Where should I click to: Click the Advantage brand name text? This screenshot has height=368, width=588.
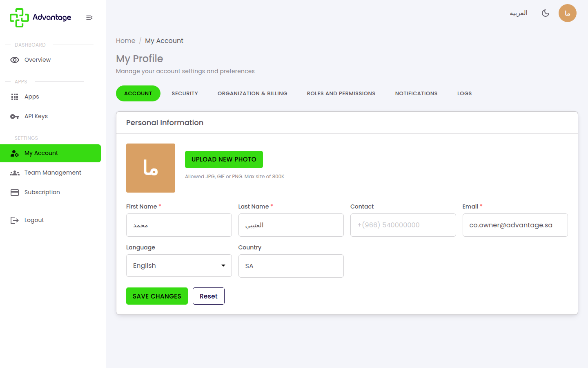tap(52, 18)
